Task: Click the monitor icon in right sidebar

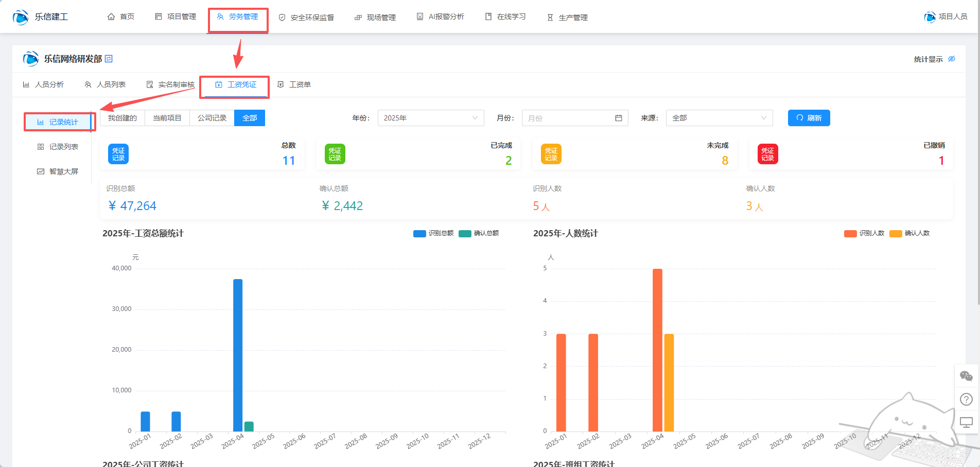Action: click(966, 423)
